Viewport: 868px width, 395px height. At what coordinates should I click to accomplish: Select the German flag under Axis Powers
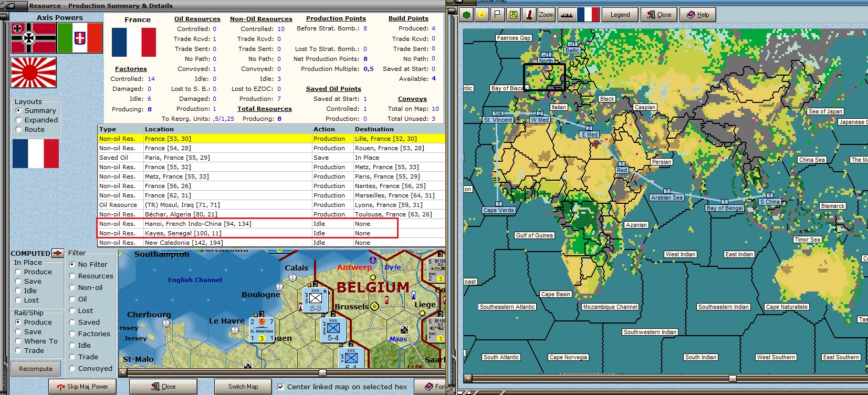click(x=34, y=38)
